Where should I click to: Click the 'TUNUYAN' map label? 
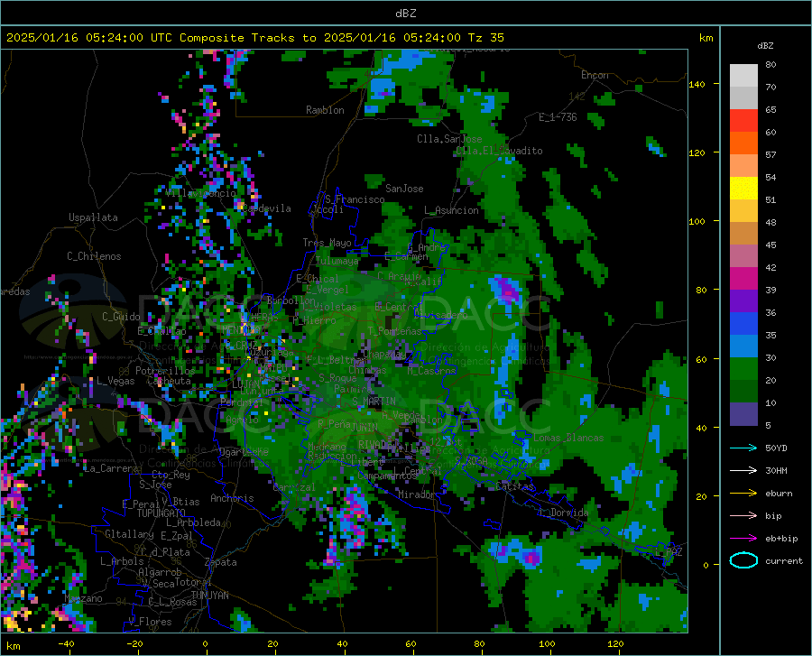click(x=209, y=595)
